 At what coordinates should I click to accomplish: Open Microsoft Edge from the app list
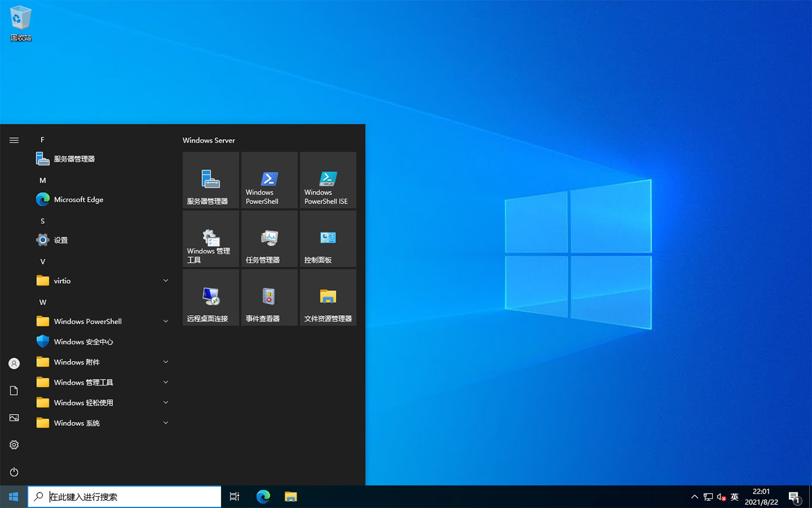[78, 200]
